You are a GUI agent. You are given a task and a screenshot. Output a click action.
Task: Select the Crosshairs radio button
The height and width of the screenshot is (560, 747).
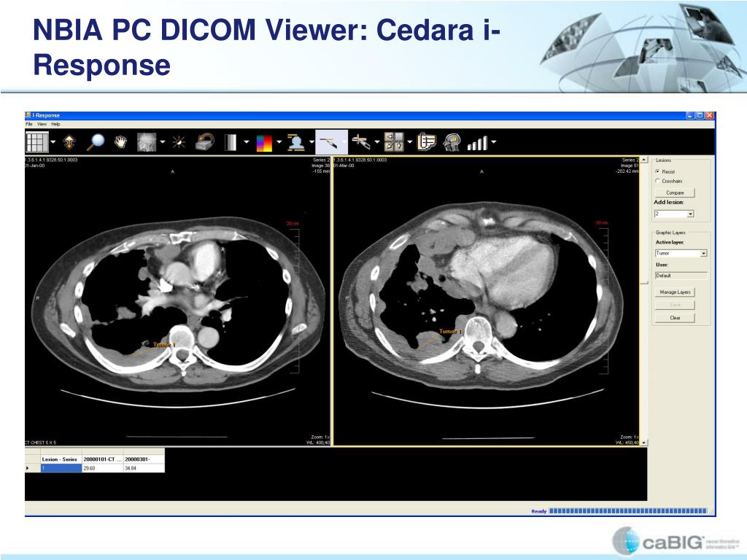[x=658, y=181]
